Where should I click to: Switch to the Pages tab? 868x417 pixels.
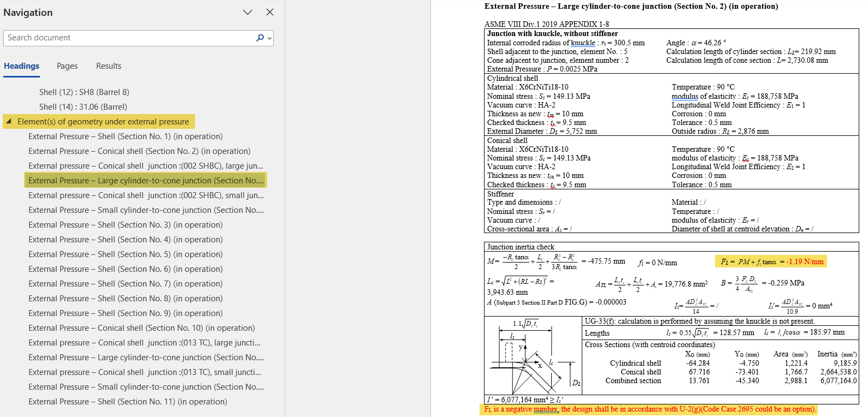(67, 66)
